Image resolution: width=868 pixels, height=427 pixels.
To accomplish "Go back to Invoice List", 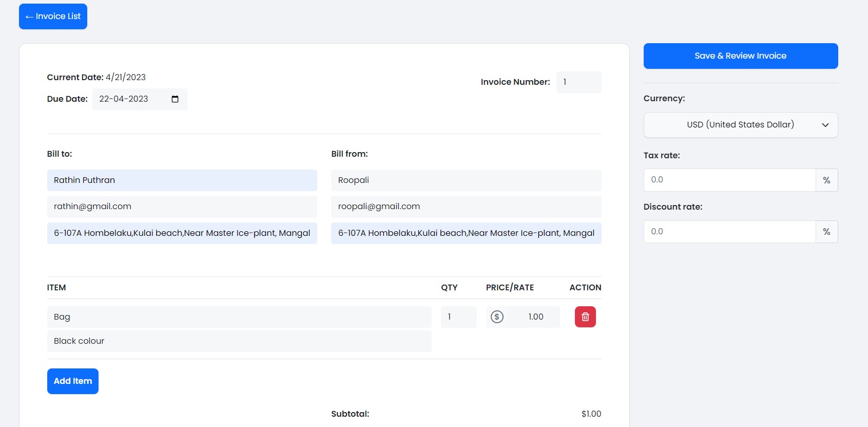I will [53, 16].
